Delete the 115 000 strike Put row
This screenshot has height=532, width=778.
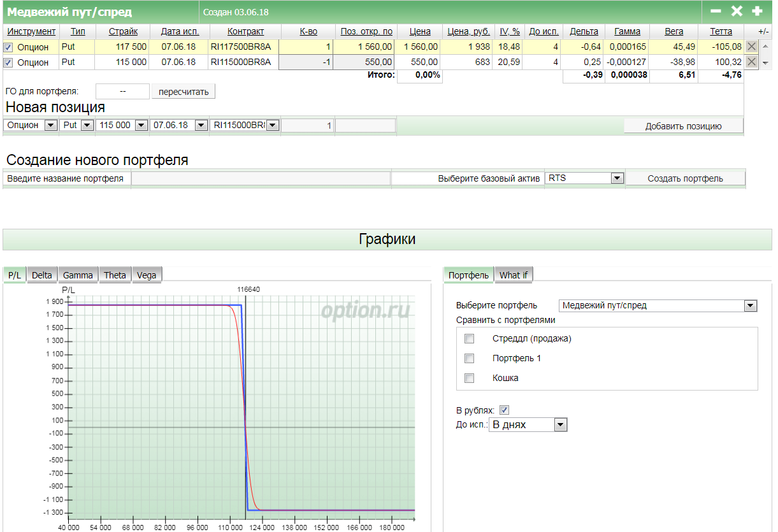(x=752, y=62)
